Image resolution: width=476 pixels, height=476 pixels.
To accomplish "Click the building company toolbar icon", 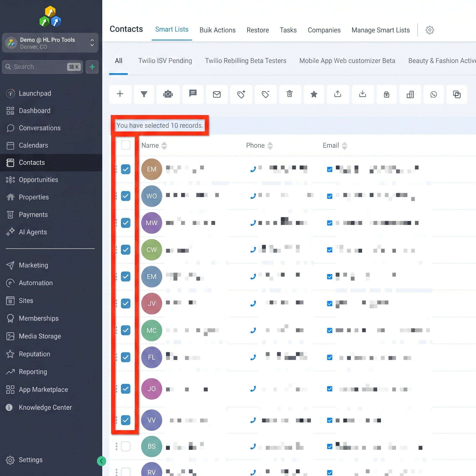I will pos(410,94).
